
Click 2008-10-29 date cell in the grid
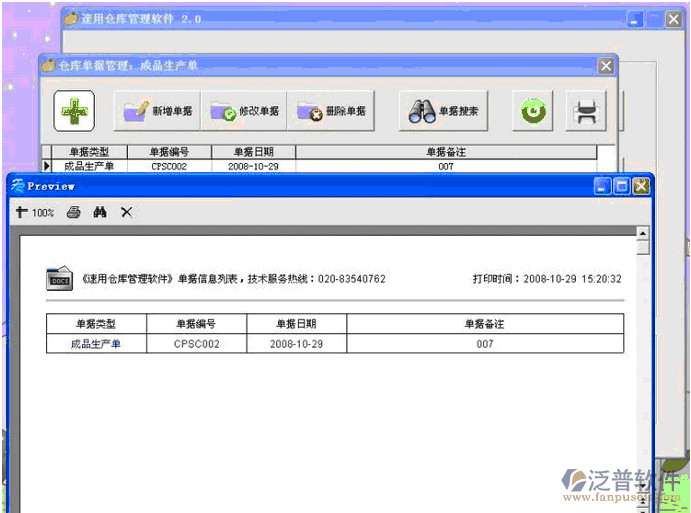253,166
